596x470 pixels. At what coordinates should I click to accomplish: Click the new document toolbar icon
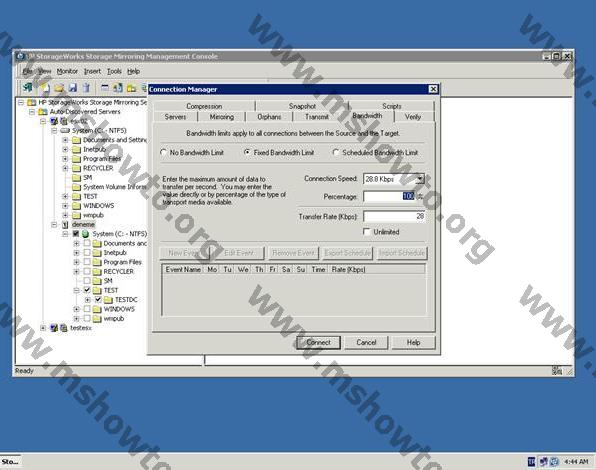tap(45, 88)
